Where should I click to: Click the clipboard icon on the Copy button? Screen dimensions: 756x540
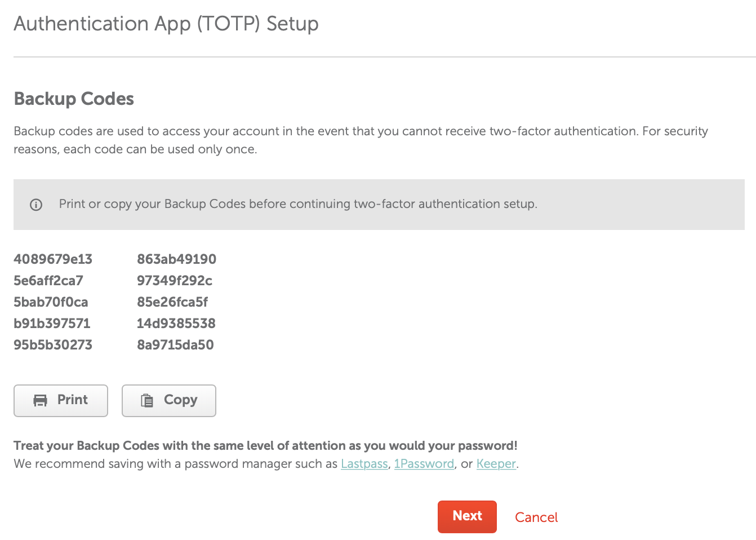click(x=147, y=400)
